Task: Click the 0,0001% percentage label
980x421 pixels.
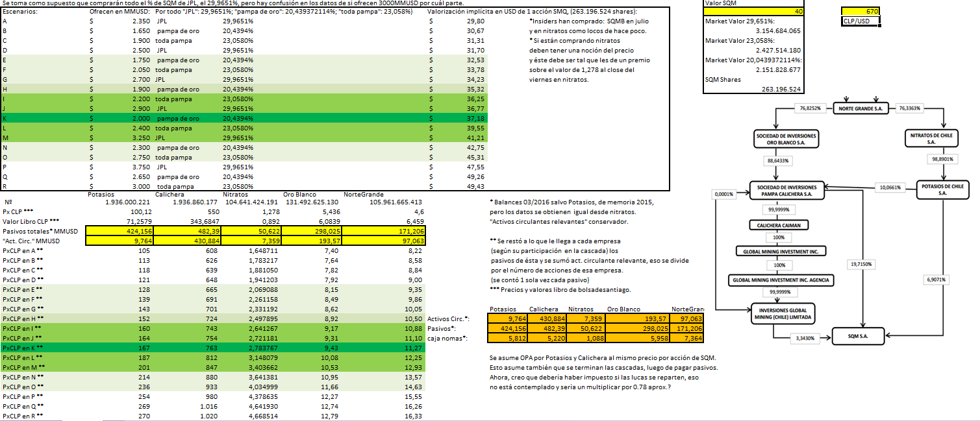Action: pyautogui.click(x=723, y=193)
